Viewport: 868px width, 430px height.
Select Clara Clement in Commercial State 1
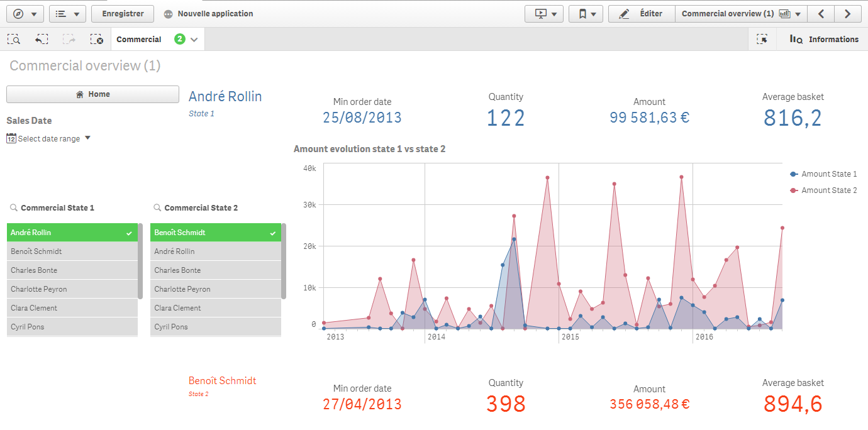point(72,308)
